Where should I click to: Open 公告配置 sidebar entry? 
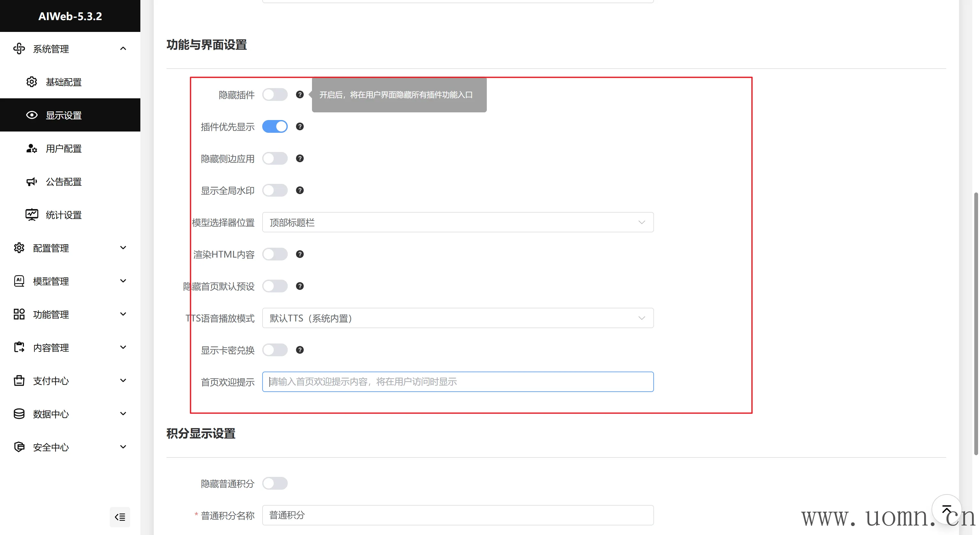63,182
